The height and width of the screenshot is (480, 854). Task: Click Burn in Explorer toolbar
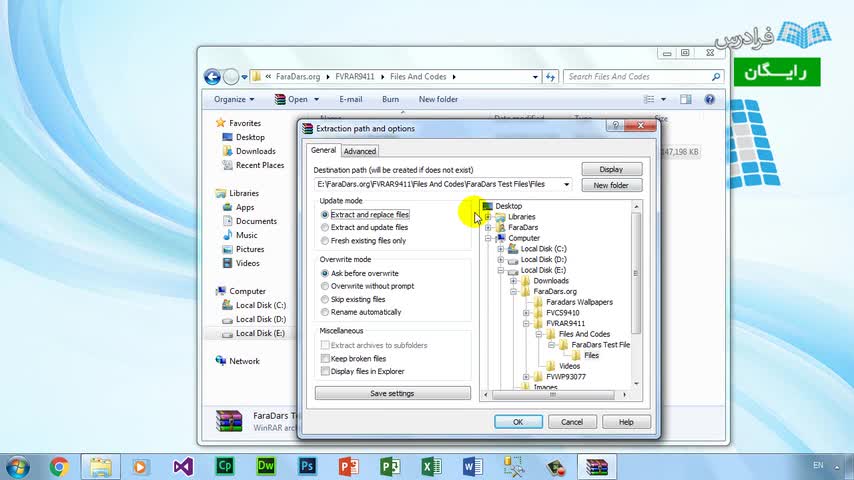tap(390, 99)
